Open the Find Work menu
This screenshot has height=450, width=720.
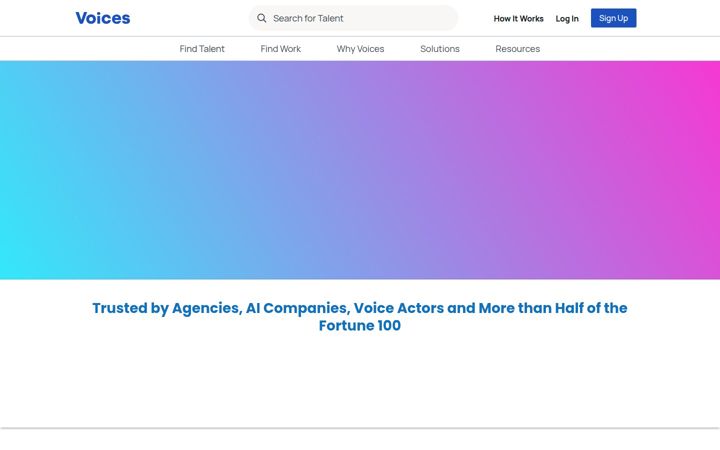[x=281, y=49]
